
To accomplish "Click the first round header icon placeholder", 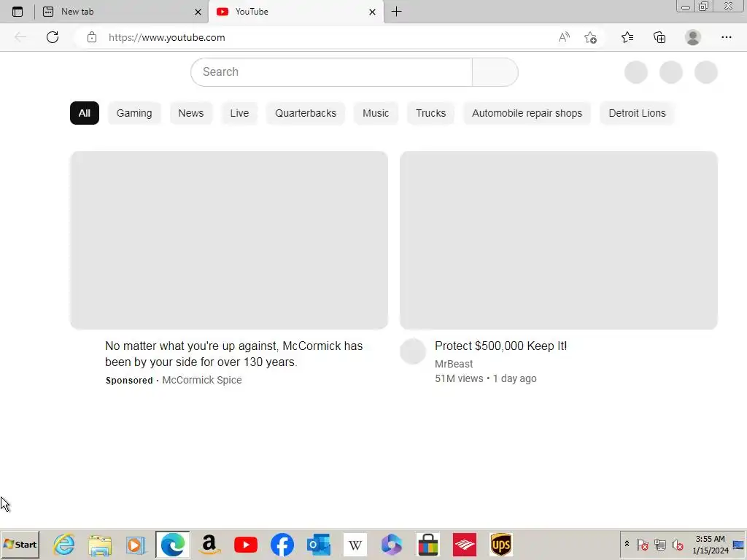I will (x=636, y=72).
